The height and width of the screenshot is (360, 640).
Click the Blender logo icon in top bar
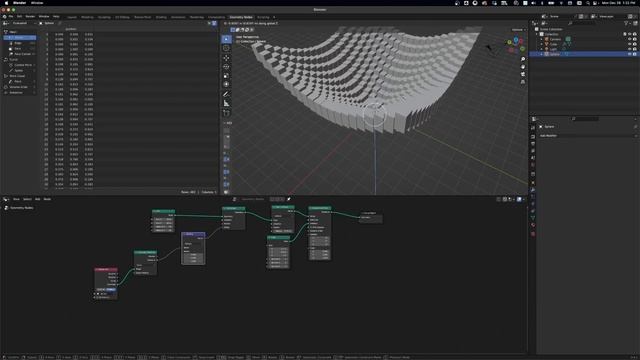point(4,17)
